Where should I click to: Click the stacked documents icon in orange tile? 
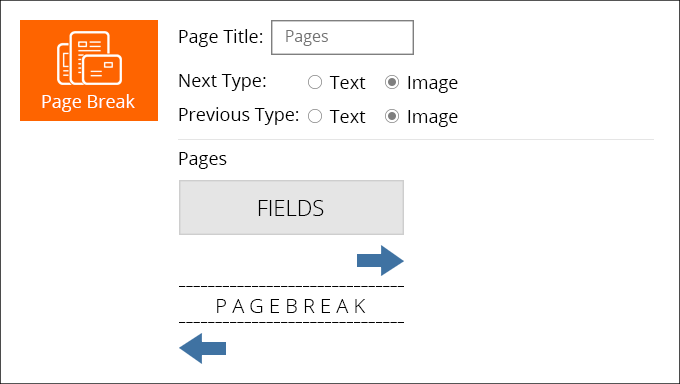point(89,58)
